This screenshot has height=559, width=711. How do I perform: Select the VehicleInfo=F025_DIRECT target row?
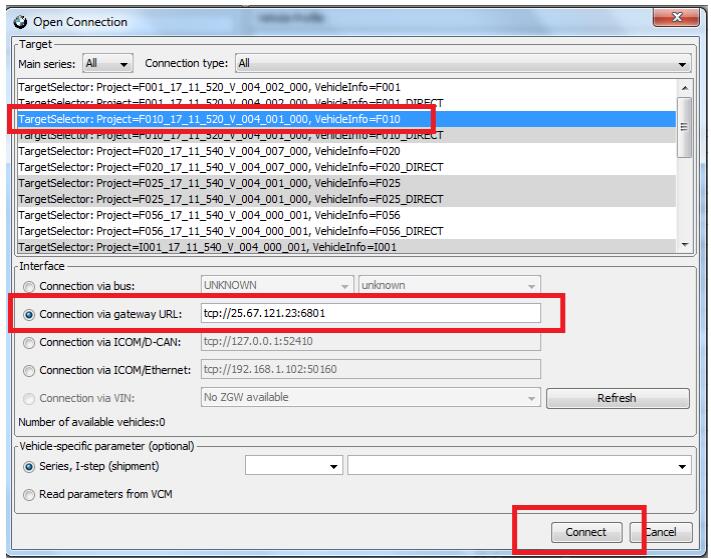point(346,199)
